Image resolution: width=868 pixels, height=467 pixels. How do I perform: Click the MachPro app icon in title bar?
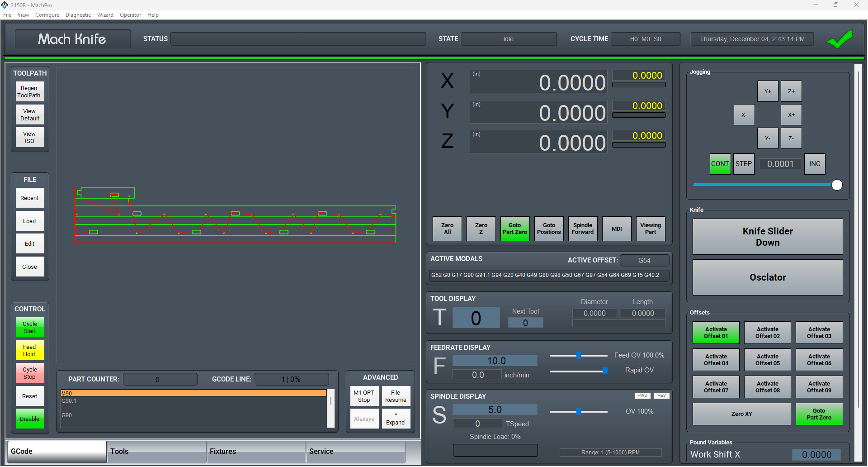[x=5, y=5]
